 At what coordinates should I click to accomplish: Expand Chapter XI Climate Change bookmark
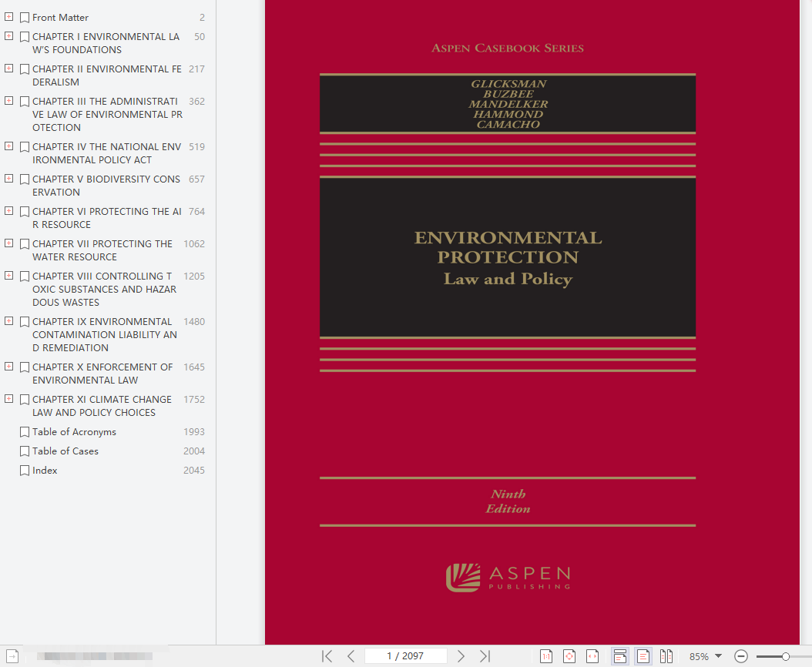8,399
